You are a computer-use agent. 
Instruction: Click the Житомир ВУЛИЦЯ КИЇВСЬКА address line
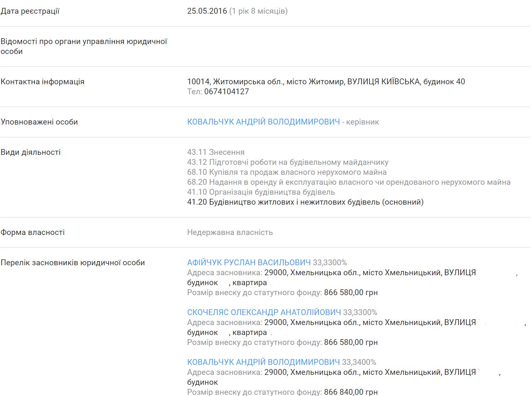point(326,82)
